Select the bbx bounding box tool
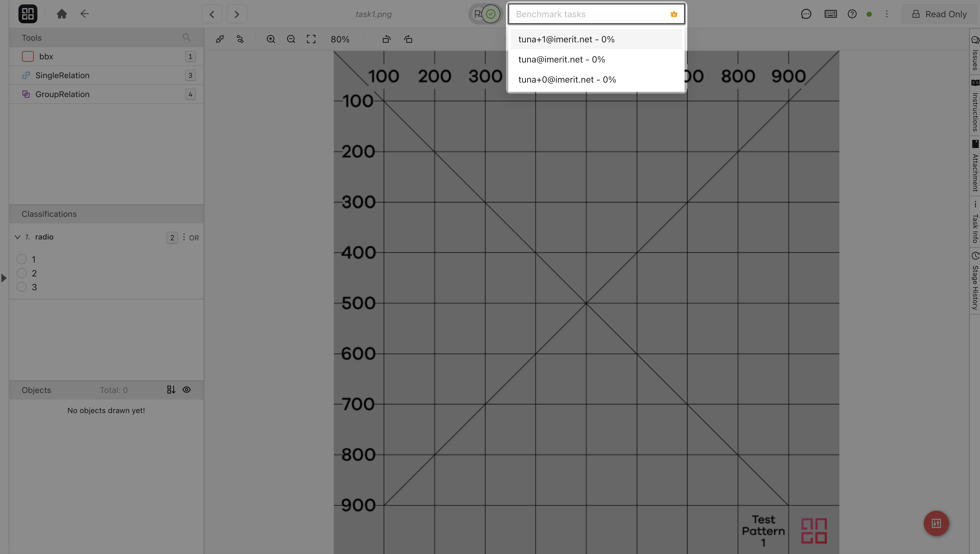Screen dimensions: 980x554 tap(46, 56)
